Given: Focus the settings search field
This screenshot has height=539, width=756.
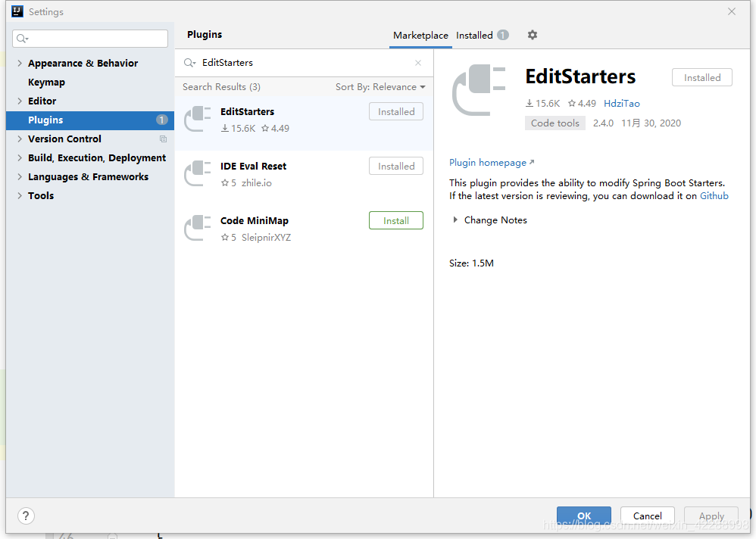Looking at the screenshot, I should point(90,39).
